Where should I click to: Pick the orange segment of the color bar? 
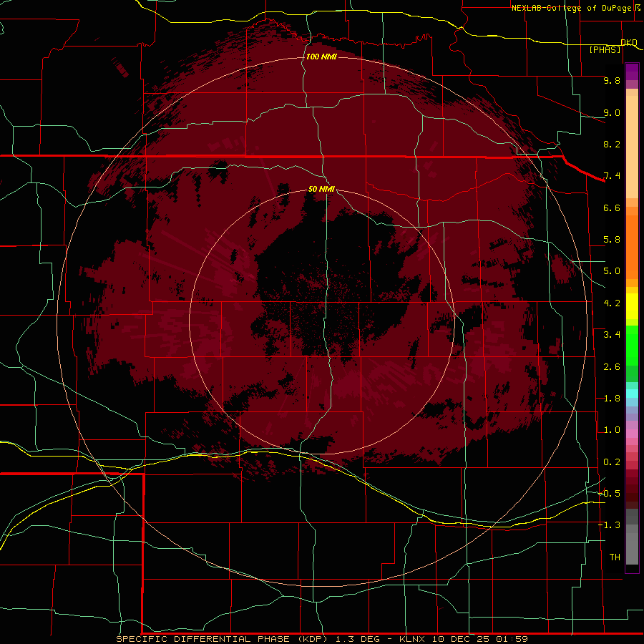click(632, 246)
